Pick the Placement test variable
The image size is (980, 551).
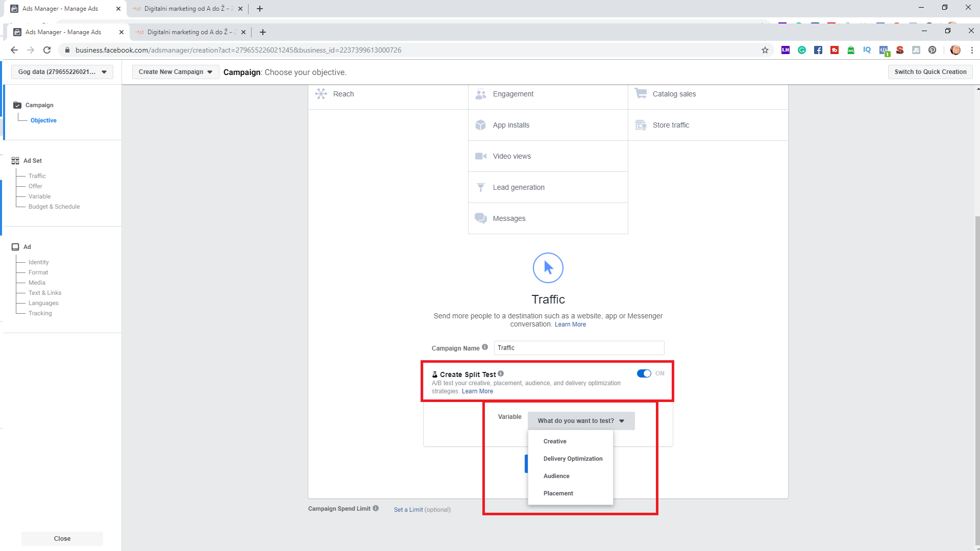click(x=558, y=493)
